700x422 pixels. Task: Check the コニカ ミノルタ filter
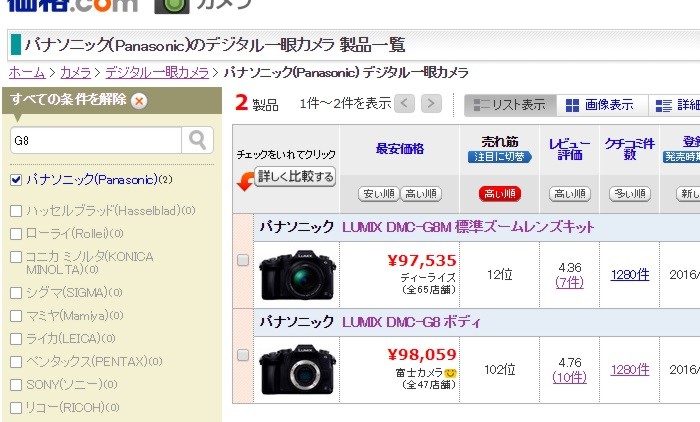click(x=16, y=257)
